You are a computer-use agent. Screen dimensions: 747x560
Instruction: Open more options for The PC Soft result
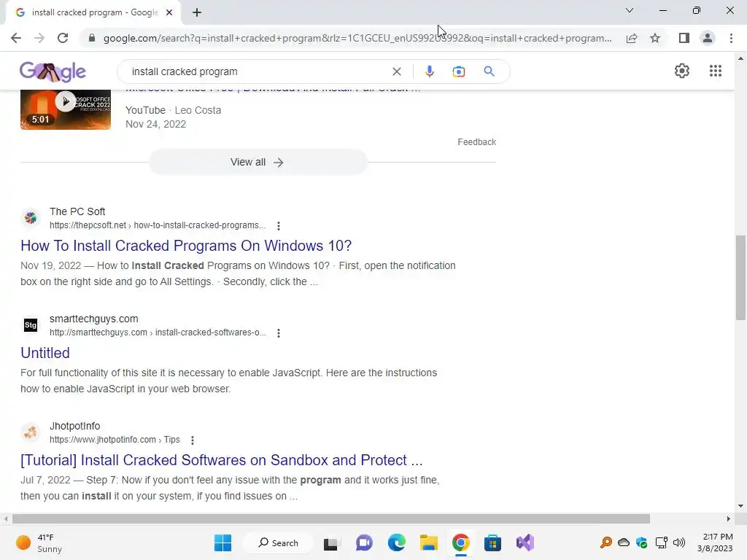[x=279, y=226]
